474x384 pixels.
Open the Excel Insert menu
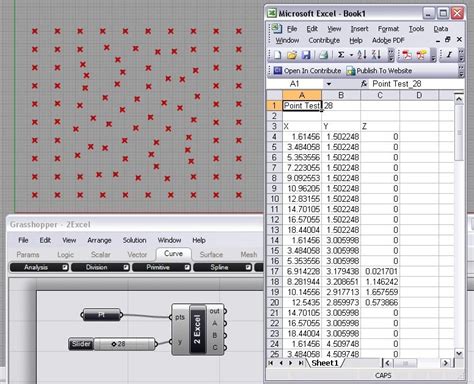coord(359,29)
